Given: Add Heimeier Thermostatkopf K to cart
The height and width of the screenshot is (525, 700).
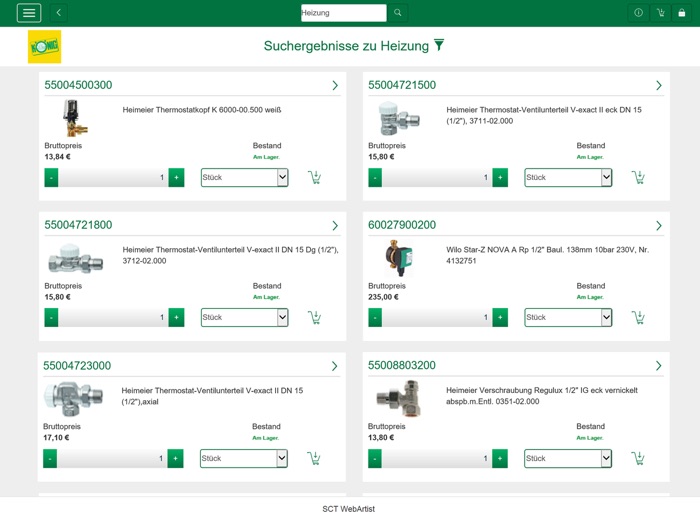Looking at the screenshot, I should point(314,177).
